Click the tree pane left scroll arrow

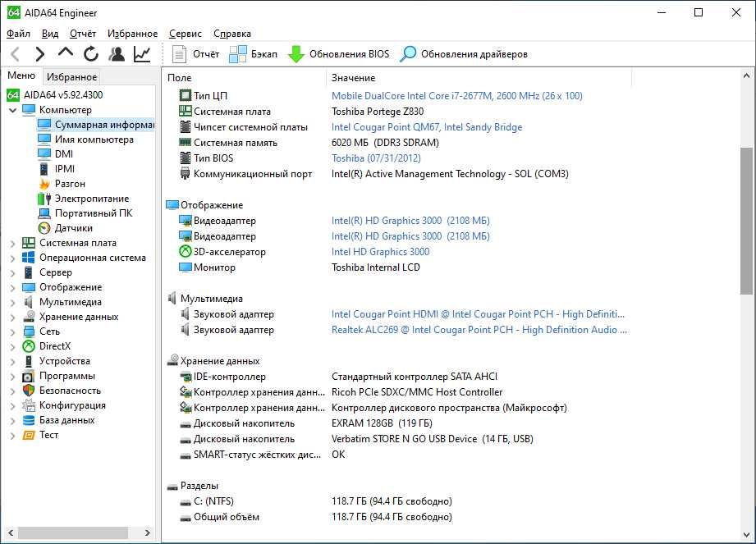coord(11,533)
